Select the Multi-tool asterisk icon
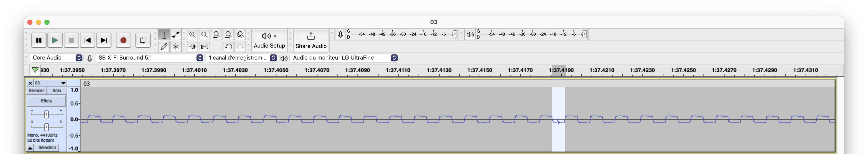 click(x=176, y=47)
